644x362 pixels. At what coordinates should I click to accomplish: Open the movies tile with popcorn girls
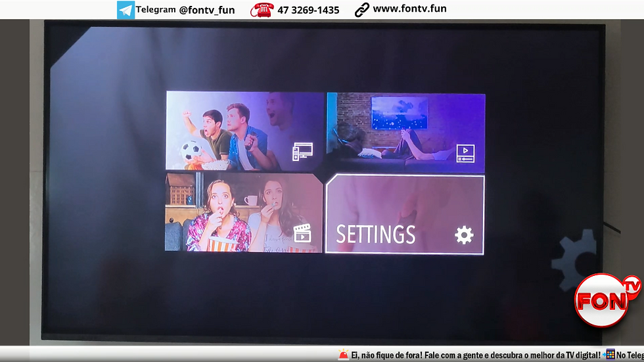point(244,213)
